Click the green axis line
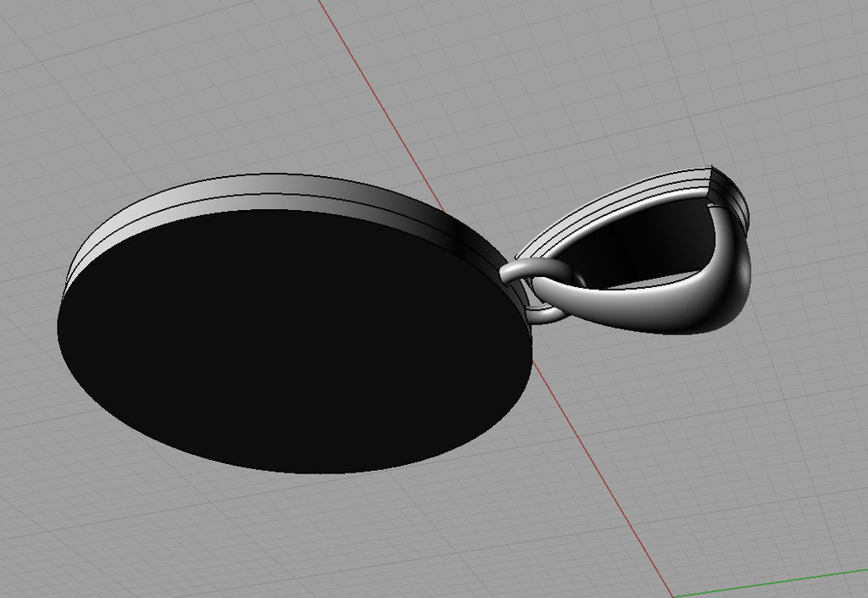Viewport: 868px width, 598px height. point(771,583)
